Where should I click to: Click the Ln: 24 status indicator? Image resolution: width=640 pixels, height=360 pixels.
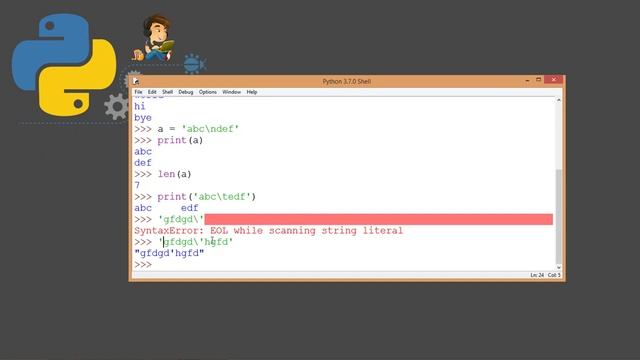click(x=537, y=275)
